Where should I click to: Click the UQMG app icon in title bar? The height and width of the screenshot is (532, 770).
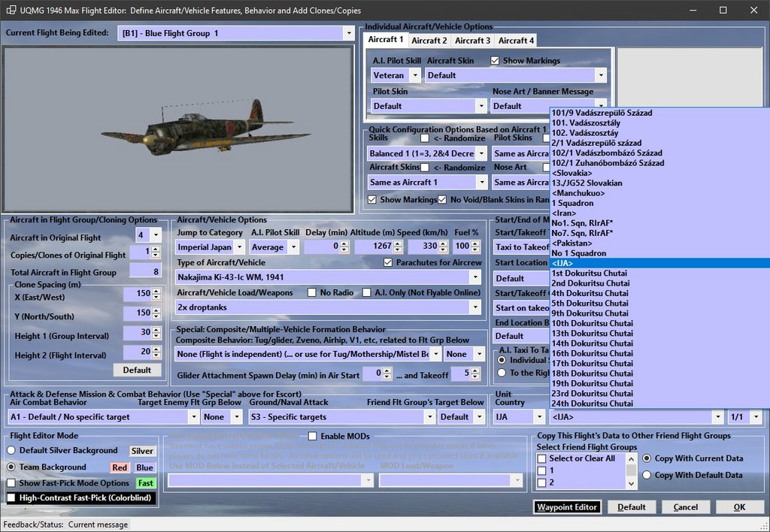(11, 11)
